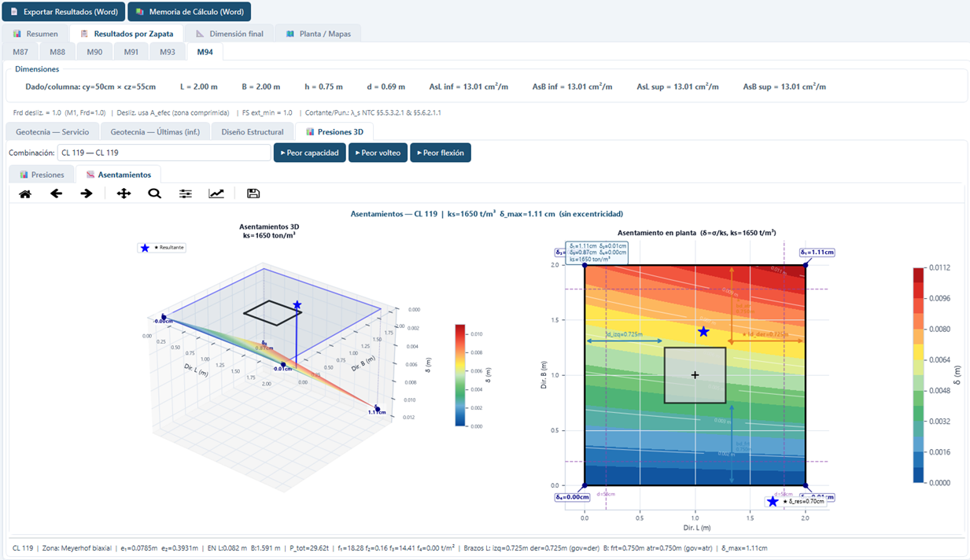Select the Presiones 3D tab
The height and width of the screenshot is (560, 970).
[334, 132]
